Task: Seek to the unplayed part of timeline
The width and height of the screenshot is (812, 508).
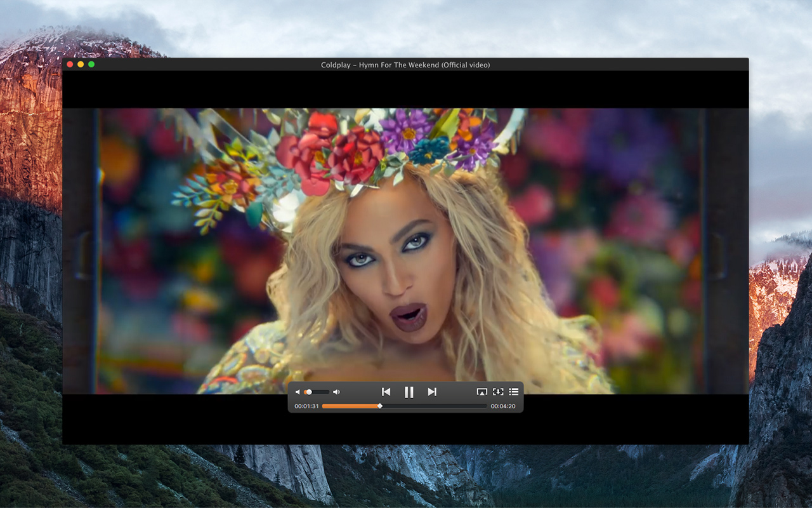Action: pos(435,406)
